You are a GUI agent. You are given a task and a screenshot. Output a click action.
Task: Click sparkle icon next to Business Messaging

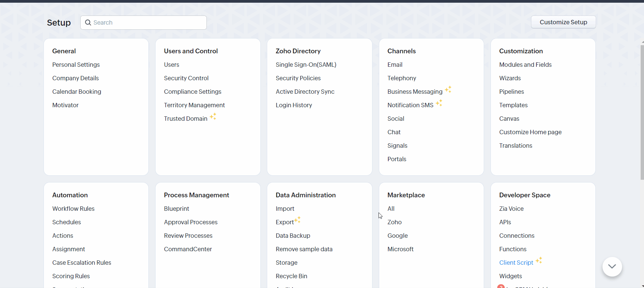pos(448,89)
